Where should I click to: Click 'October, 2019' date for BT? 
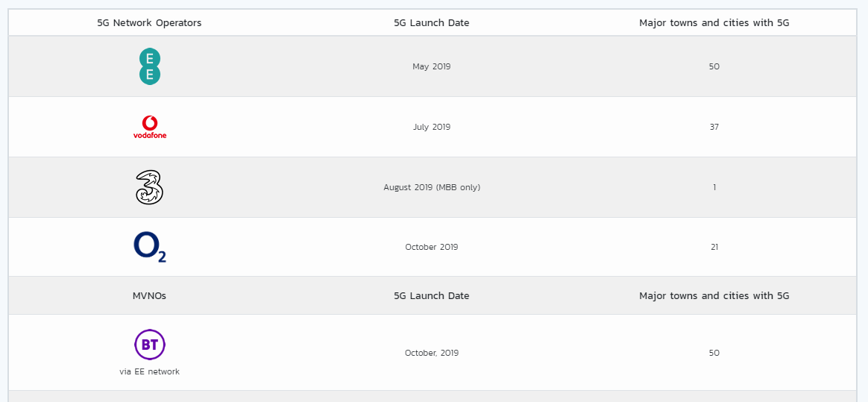432,353
